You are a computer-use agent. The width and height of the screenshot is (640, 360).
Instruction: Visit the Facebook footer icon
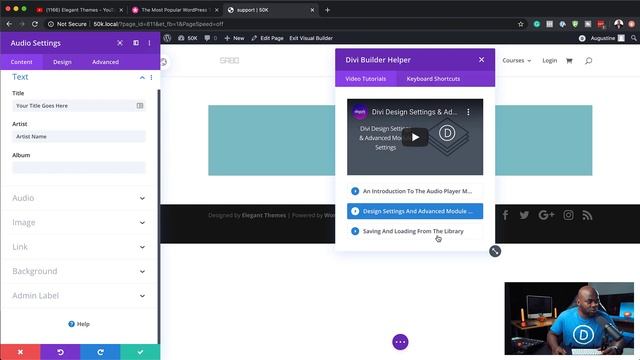(505, 215)
